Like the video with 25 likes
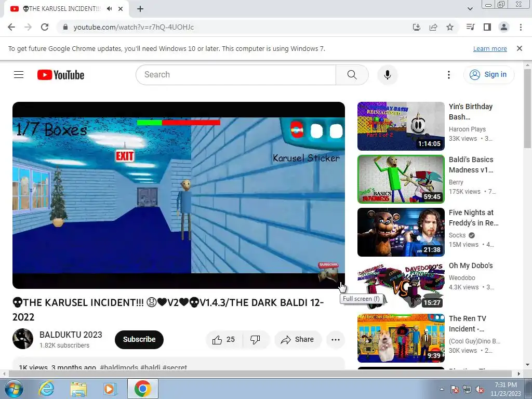Image resolution: width=532 pixels, height=399 pixels. (x=224, y=340)
